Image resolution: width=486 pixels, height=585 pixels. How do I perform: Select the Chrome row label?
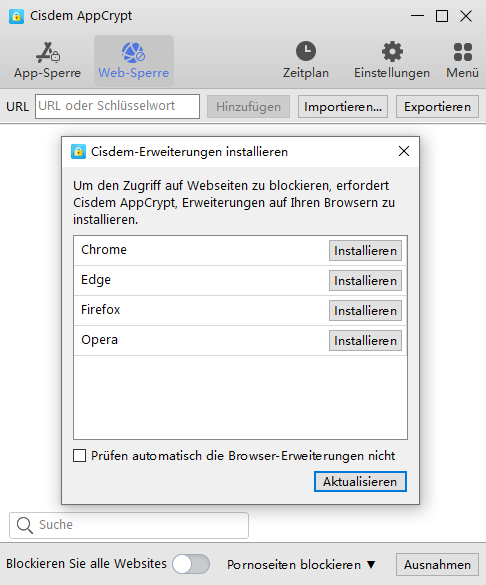click(x=104, y=250)
